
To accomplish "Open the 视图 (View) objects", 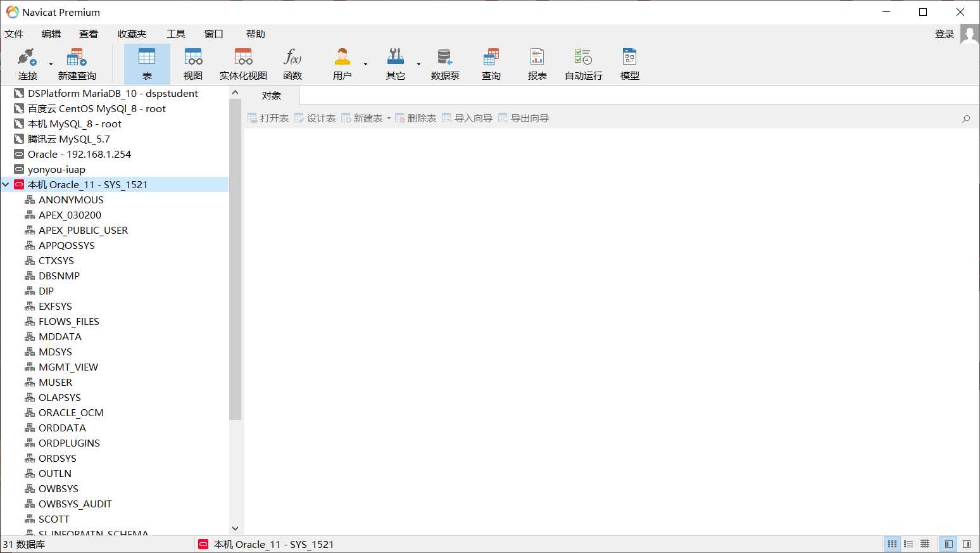I will pos(193,64).
